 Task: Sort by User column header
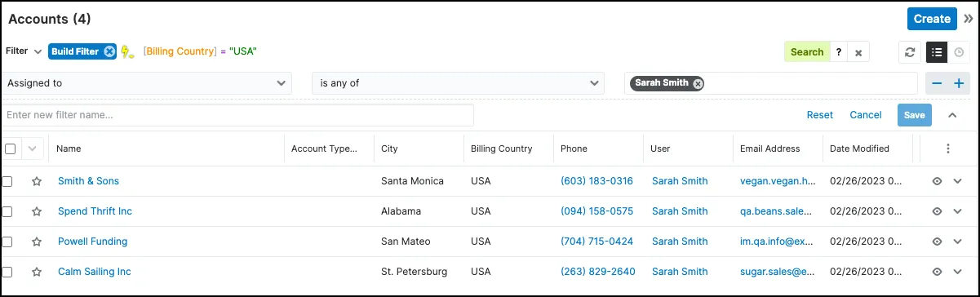[x=660, y=148]
